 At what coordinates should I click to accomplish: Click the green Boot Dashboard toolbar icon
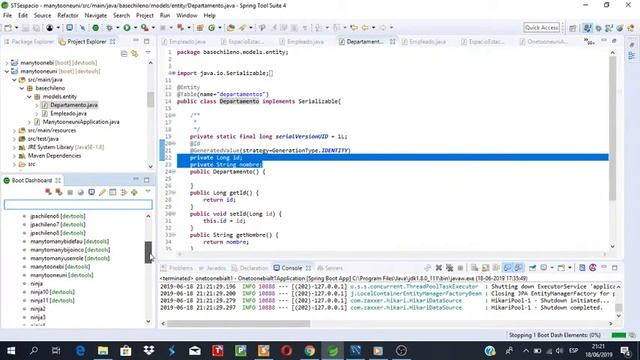point(96,28)
